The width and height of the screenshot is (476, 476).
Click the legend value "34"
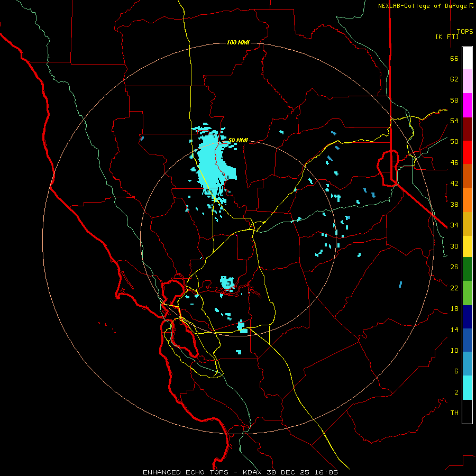(x=454, y=225)
